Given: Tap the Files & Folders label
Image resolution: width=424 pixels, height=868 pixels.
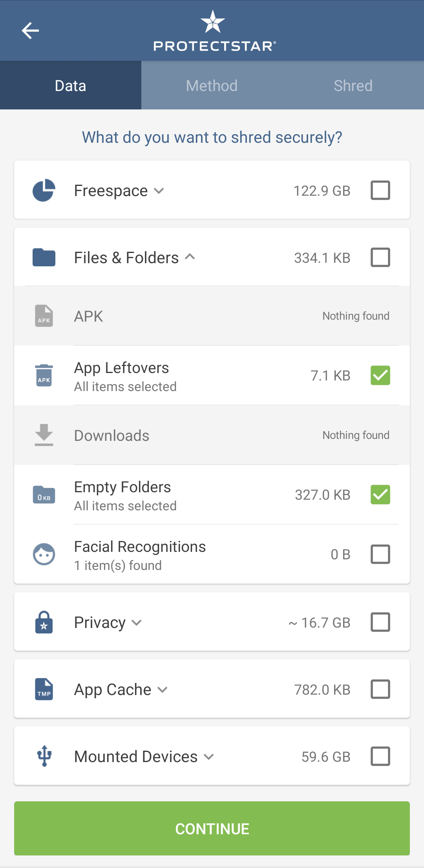Looking at the screenshot, I should (126, 258).
